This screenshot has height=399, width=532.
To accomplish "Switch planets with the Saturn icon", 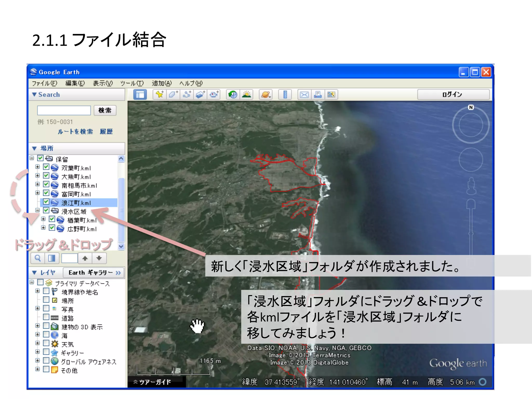I will tap(266, 95).
